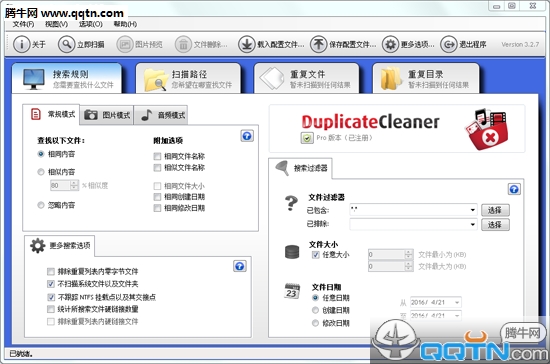This screenshot has width=550, height=364.
Task: Start scan with 立即扫描 magnifier icon
Action: [x=66, y=44]
